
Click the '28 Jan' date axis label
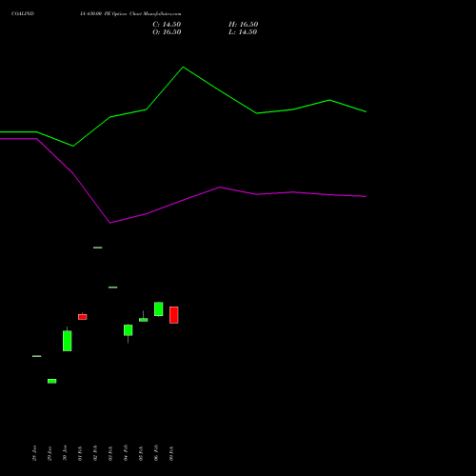coord(34,453)
